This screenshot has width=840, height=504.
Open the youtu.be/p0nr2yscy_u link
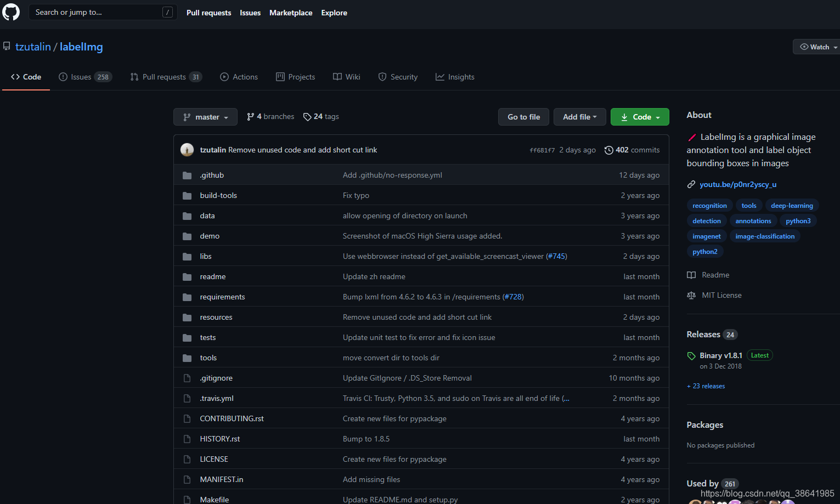[x=738, y=184]
